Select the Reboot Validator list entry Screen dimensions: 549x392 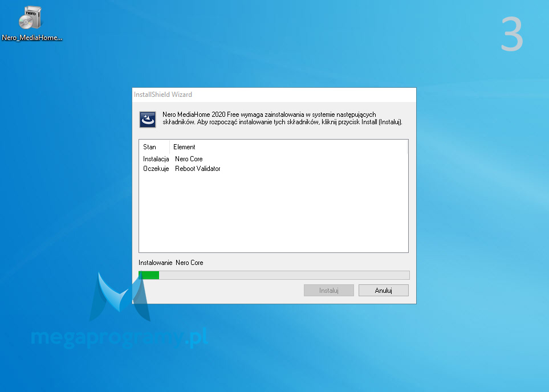(x=197, y=169)
